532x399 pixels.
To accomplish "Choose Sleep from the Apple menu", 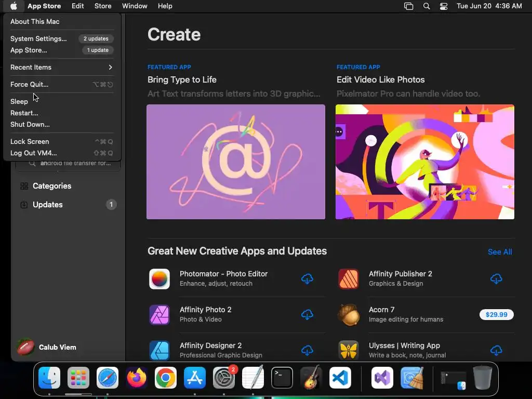I will pyautogui.click(x=62, y=101).
